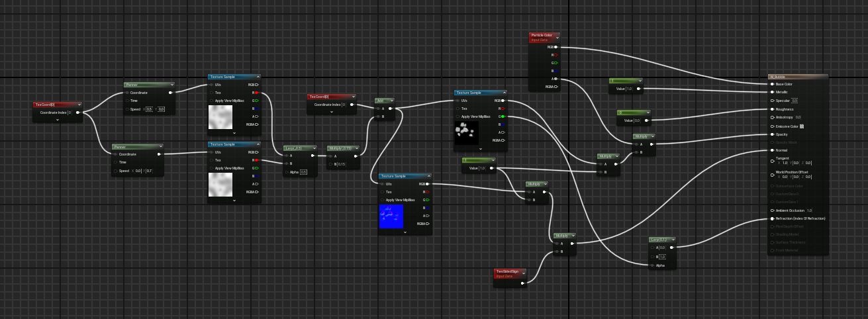The width and height of the screenshot is (868, 319).
Task: Open the Emissive Color swatch on M_Bubble
Action: point(802,126)
